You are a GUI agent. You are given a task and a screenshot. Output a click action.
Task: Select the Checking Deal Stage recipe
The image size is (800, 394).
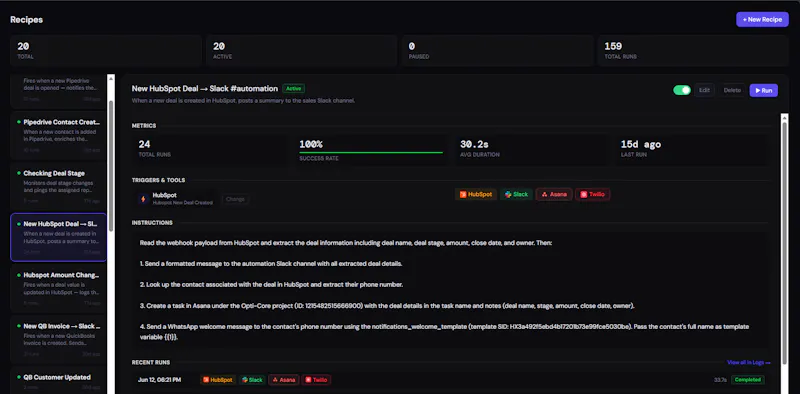click(58, 186)
